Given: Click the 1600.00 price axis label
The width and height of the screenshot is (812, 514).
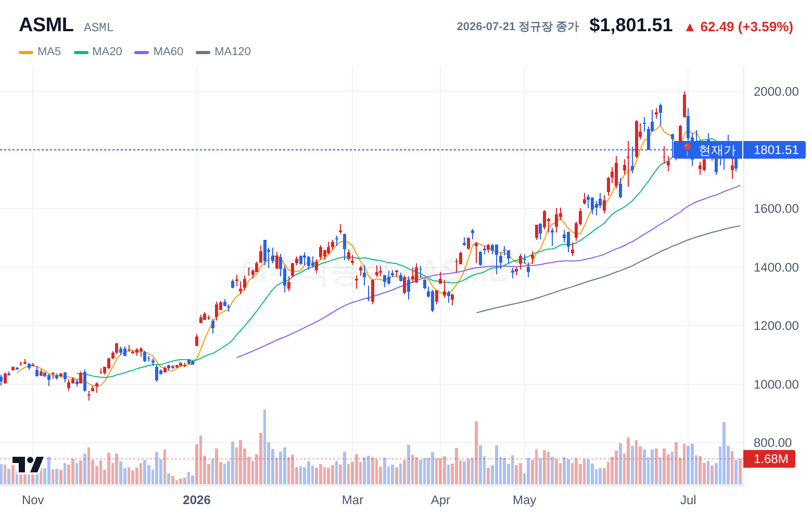Looking at the screenshot, I should point(776,209).
